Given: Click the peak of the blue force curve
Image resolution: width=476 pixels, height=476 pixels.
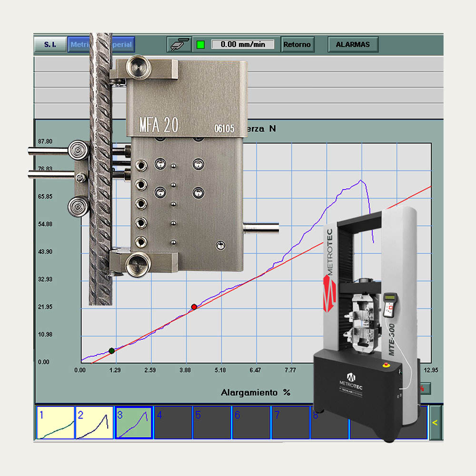Looking at the screenshot, I should coord(361,180).
